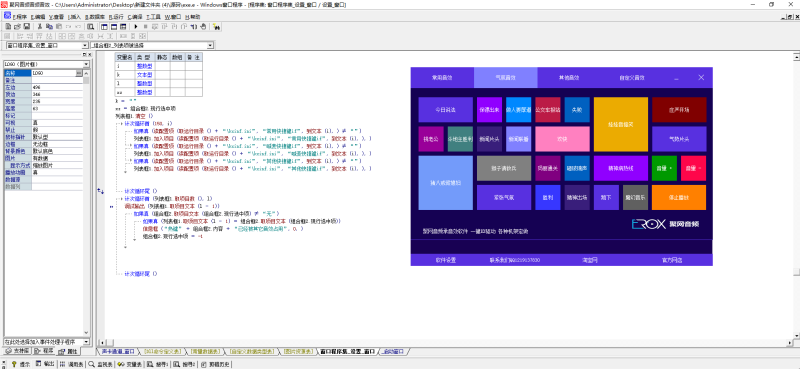Select the 常量数据表 document tab
The width and height of the screenshot is (800, 369).
206,352
